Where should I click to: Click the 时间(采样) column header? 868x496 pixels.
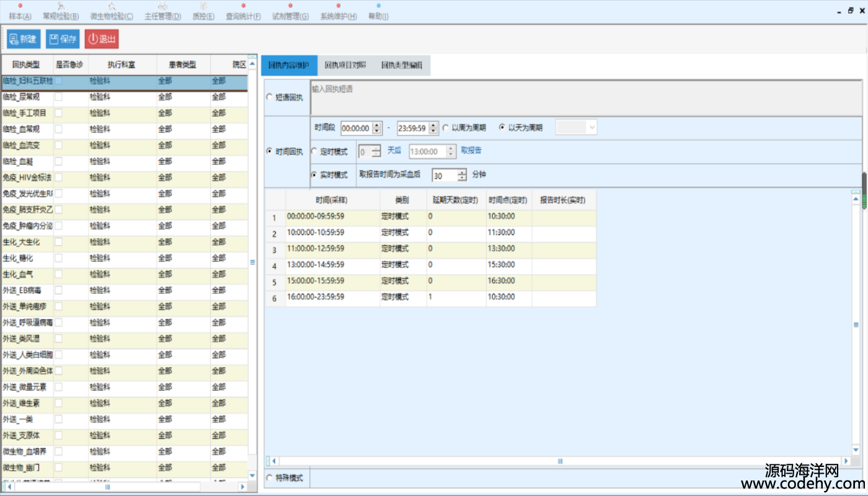(332, 200)
